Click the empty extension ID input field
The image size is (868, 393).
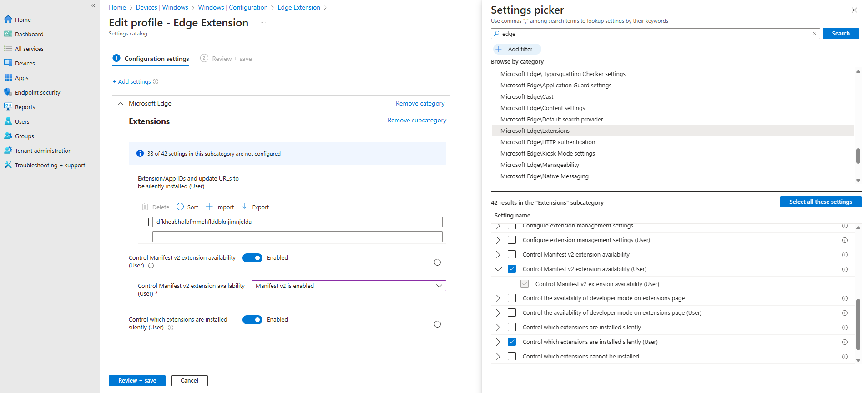(298, 237)
